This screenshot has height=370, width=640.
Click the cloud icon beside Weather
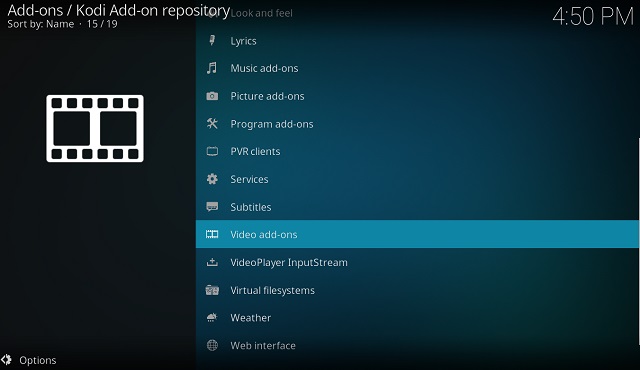point(212,317)
